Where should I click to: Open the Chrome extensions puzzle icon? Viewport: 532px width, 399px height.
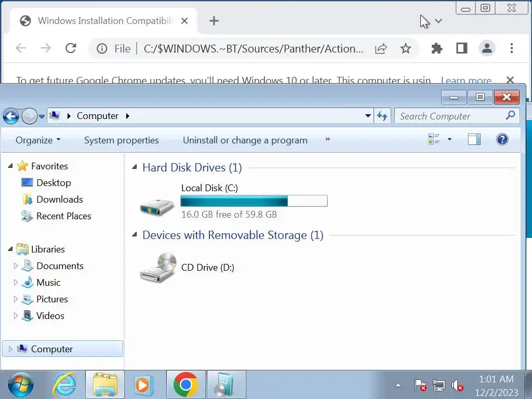[x=436, y=48]
